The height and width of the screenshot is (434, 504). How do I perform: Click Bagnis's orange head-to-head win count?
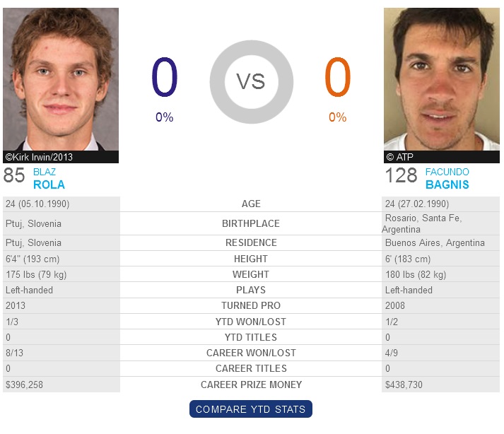(x=337, y=77)
